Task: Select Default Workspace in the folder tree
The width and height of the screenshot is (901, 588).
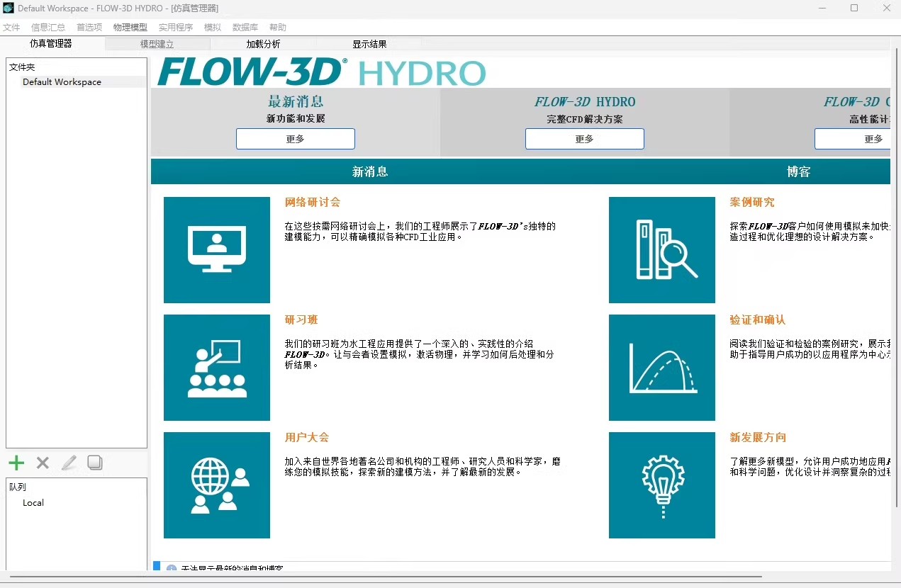Action: pyautogui.click(x=62, y=82)
